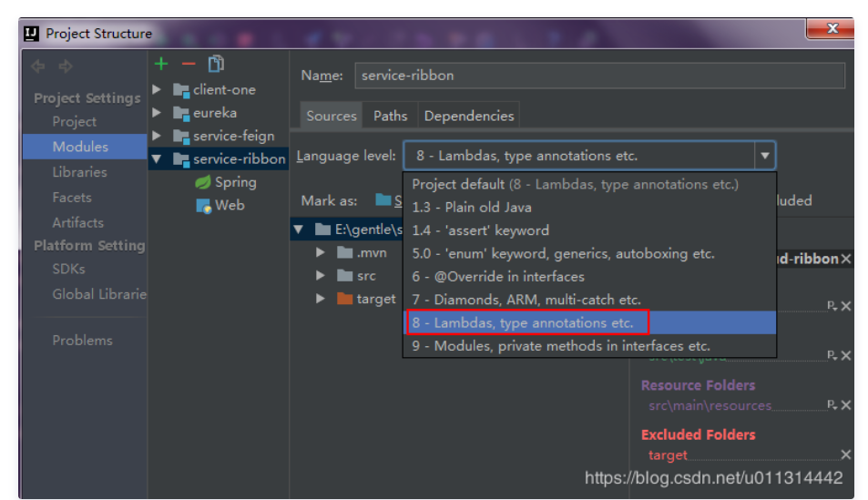Viewport: 868px width, 500px height.
Task: Click the module Name input field
Action: click(599, 76)
